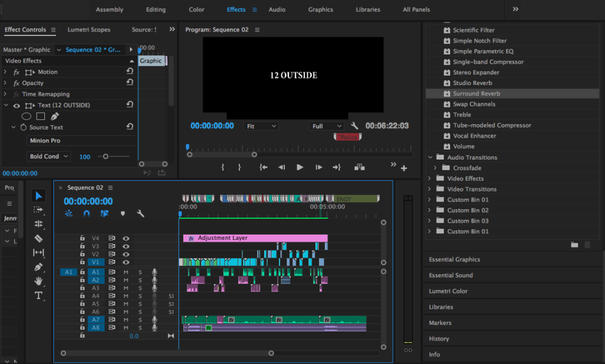Click the Ripple Edit tool
605x364 pixels.
tap(38, 224)
